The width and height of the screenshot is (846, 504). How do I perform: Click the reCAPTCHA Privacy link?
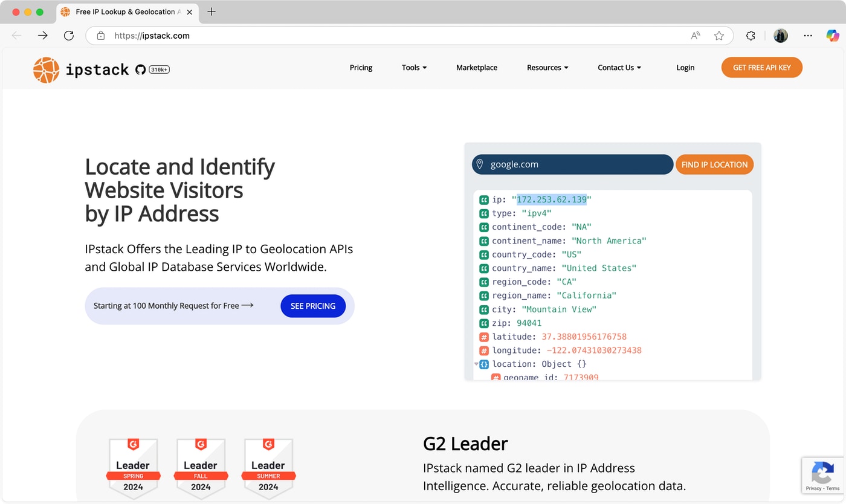(x=813, y=488)
